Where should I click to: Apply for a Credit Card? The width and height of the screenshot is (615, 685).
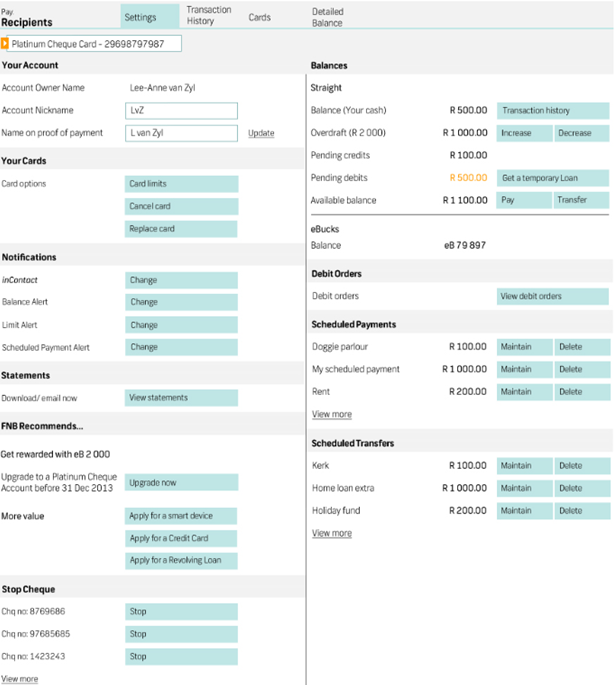[x=181, y=539]
